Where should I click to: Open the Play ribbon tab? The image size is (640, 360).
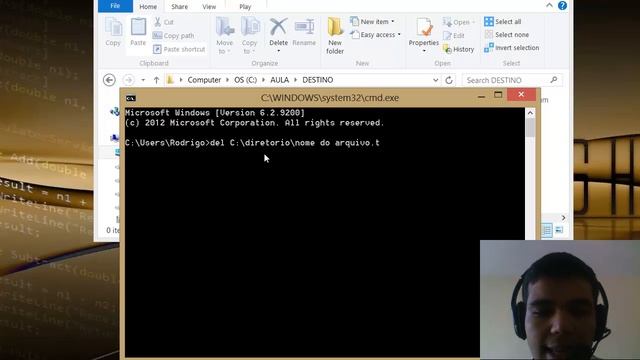click(x=245, y=7)
